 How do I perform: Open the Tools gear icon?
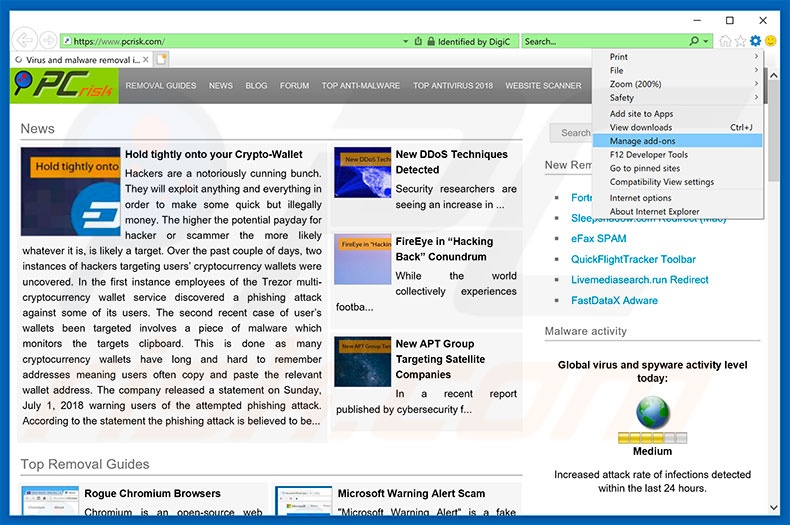coord(755,41)
